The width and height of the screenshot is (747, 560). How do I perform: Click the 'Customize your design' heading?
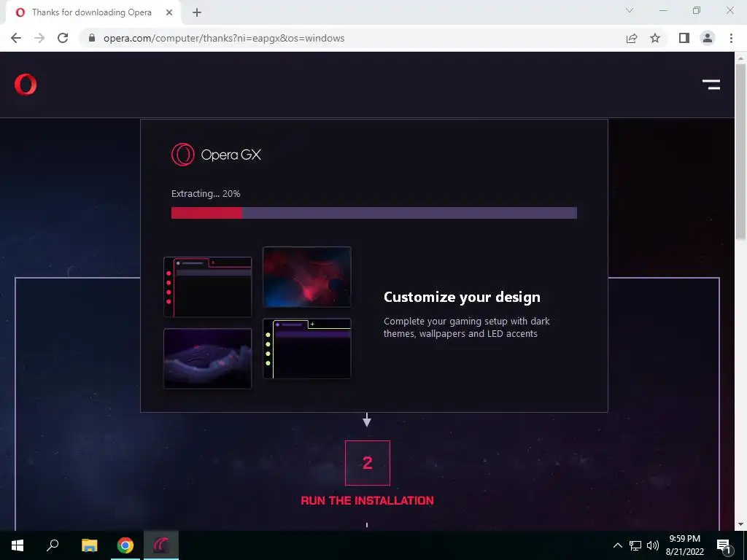point(462,297)
